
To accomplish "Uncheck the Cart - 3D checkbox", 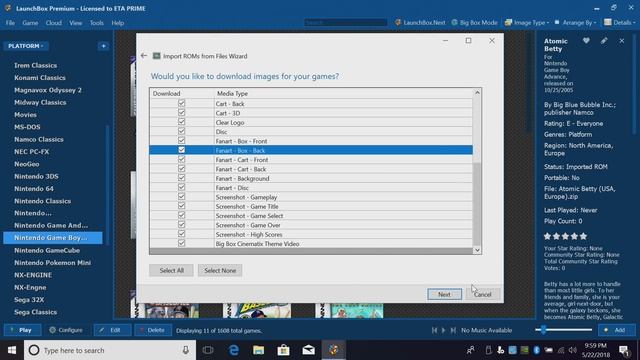I will tap(182, 113).
